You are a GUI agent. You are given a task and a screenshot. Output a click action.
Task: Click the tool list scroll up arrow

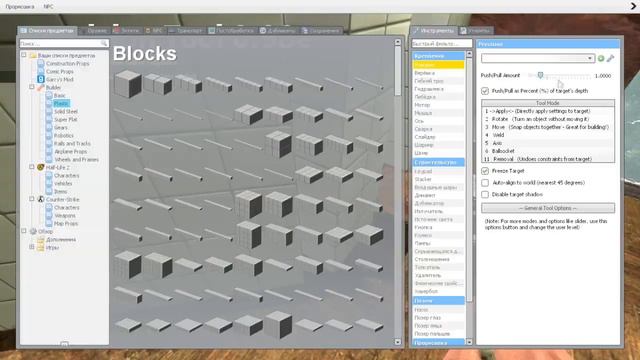point(469,54)
